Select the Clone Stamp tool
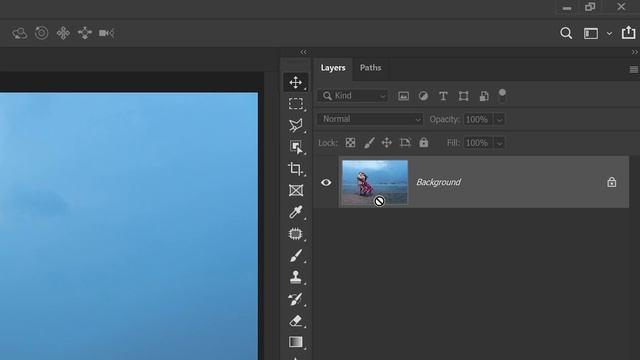Screen dimensions: 640x360 tap(296, 277)
